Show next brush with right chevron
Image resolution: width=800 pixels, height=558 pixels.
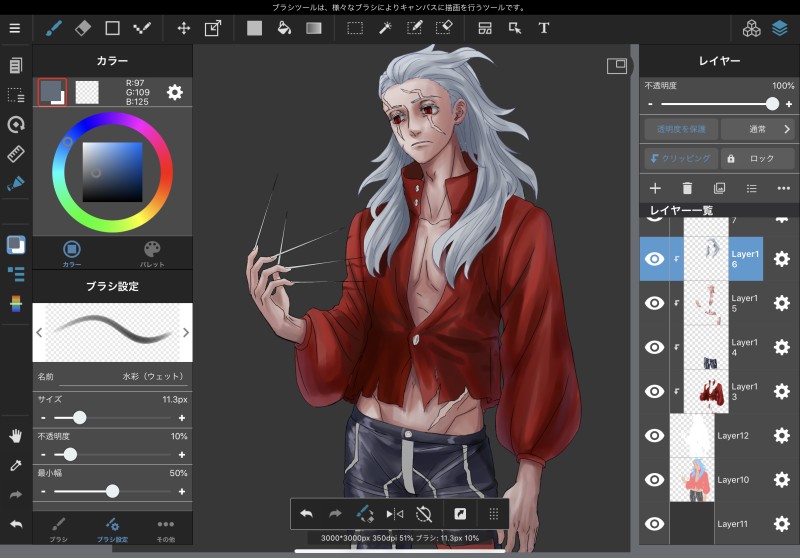(186, 333)
